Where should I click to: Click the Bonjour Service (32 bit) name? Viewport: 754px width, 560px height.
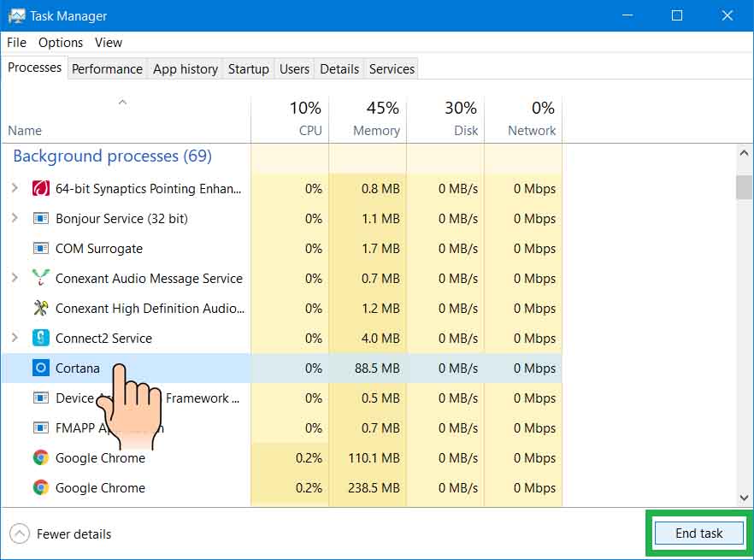point(121,218)
